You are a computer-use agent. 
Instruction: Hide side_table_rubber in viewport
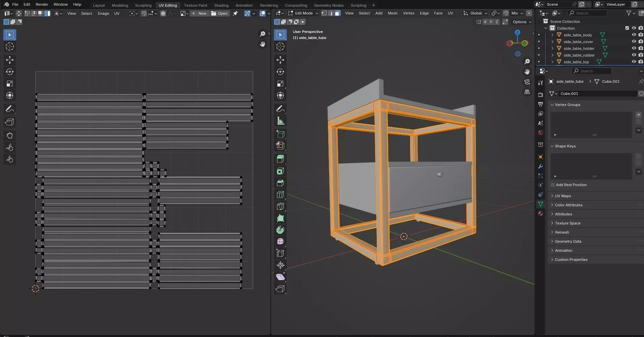[634, 55]
